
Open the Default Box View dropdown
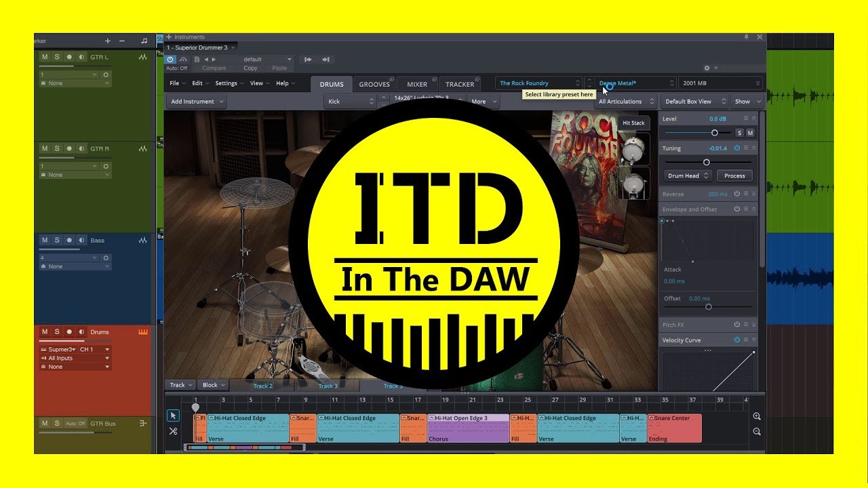pyautogui.click(x=694, y=102)
